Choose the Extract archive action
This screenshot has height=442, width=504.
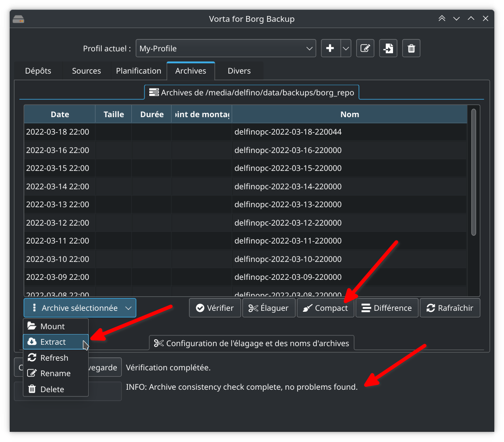[x=53, y=342]
